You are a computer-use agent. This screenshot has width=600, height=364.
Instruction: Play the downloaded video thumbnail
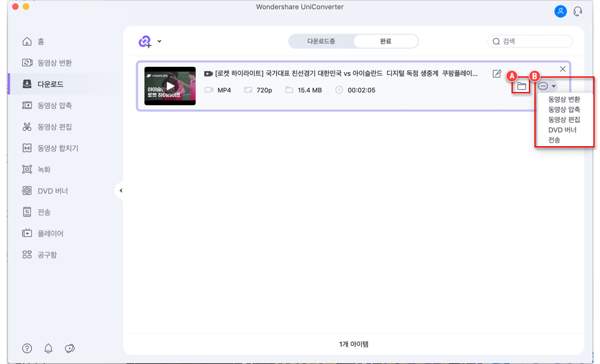(x=170, y=86)
